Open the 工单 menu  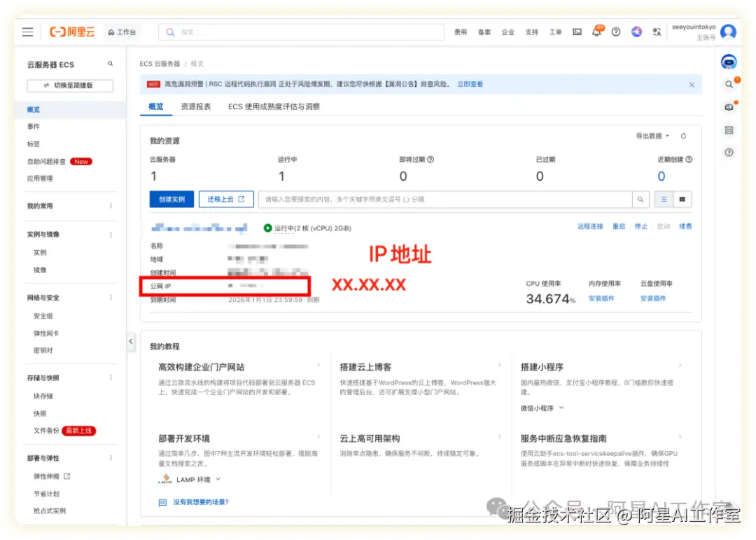click(555, 32)
